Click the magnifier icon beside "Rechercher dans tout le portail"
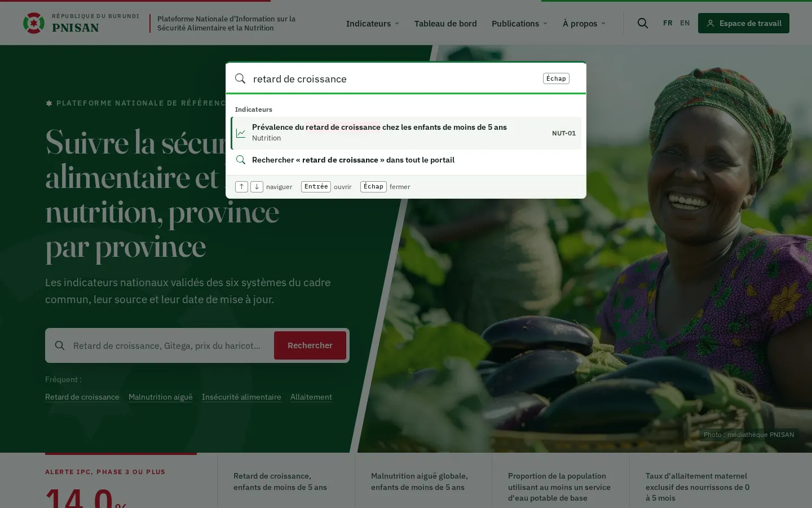The height and width of the screenshot is (508, 812). [x=241, y=160]
